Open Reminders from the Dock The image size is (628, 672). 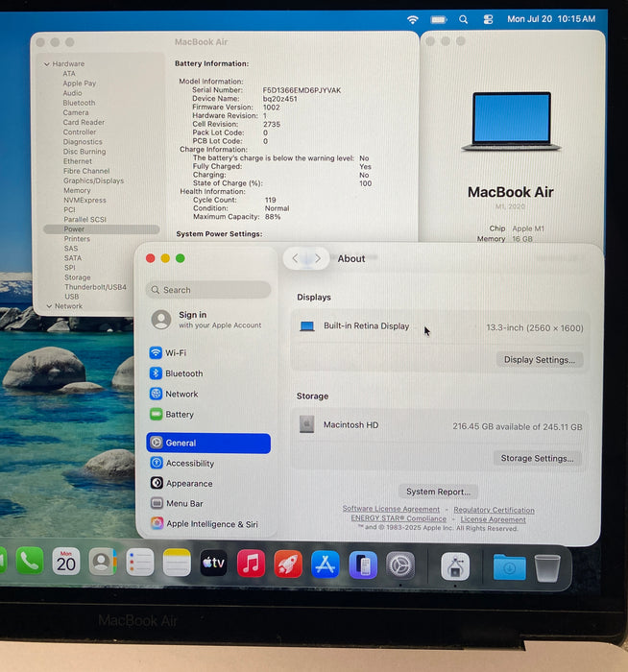click(140, 562)
